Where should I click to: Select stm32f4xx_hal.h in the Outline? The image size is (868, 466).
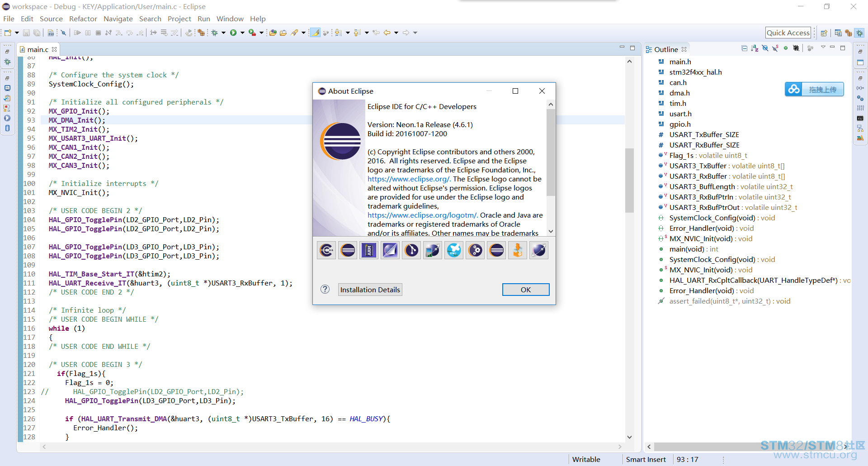pyautogui.click(x=695, y=72)
